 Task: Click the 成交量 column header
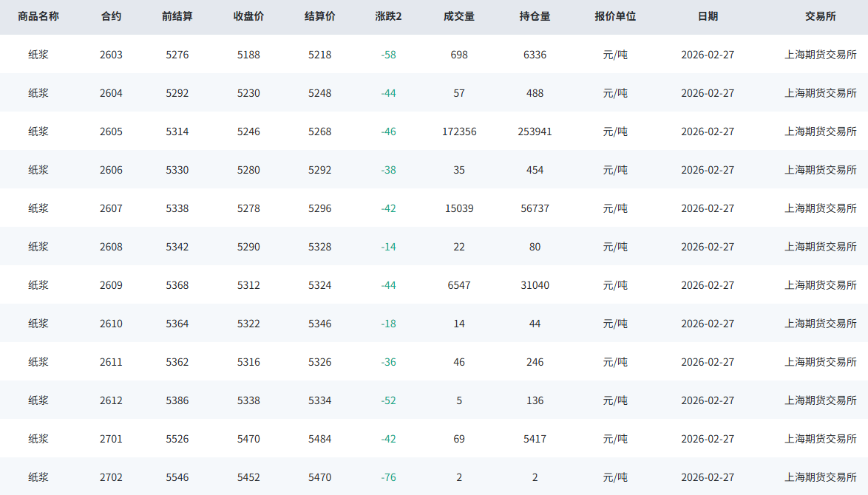pos(459,16)
